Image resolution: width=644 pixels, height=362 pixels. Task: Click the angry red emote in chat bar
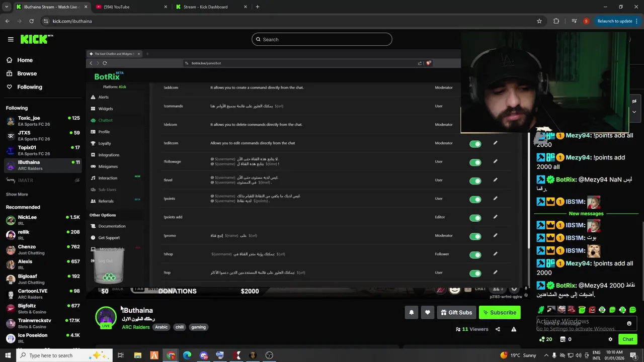coord(592,310)
